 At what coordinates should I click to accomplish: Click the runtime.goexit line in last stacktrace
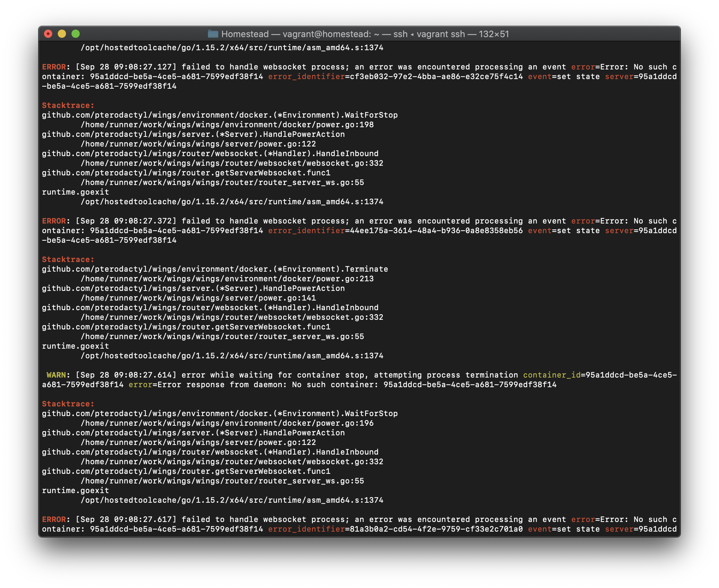(x=75, y=490)
